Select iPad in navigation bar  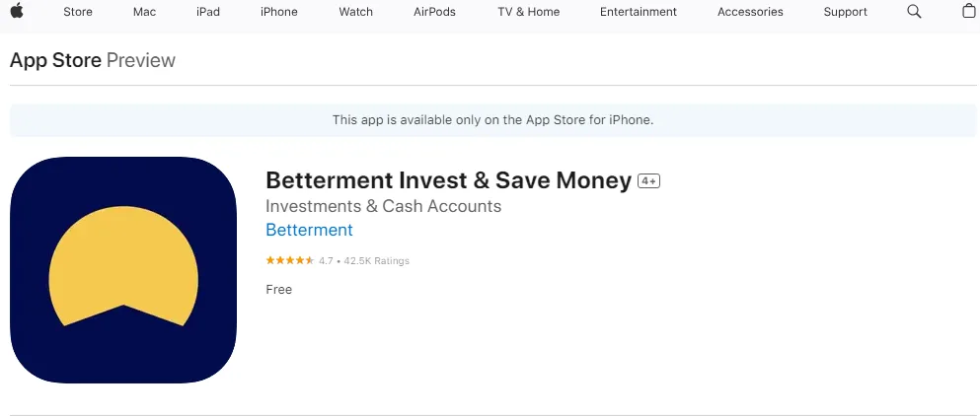pos(207,12)
